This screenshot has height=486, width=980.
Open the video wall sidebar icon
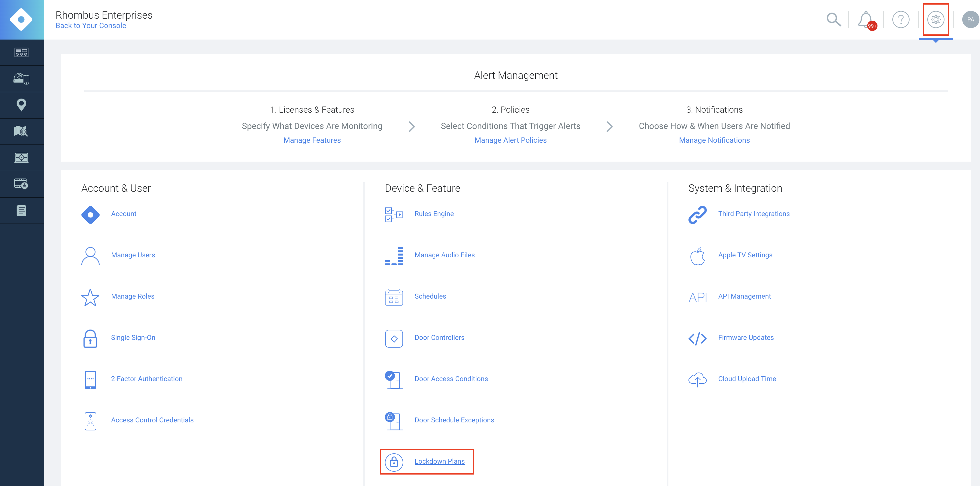pyautogui.click(x=22, y=157)
